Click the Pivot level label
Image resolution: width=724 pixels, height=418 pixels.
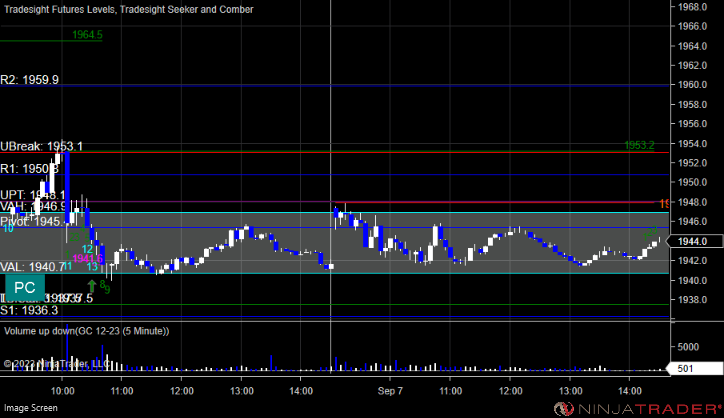coord(36,221)
